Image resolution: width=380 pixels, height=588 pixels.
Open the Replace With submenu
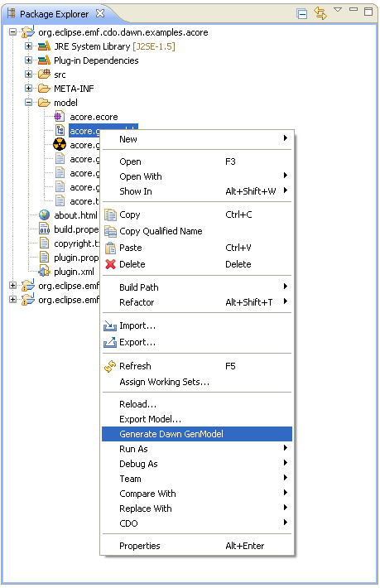click(x=197, y=508)
